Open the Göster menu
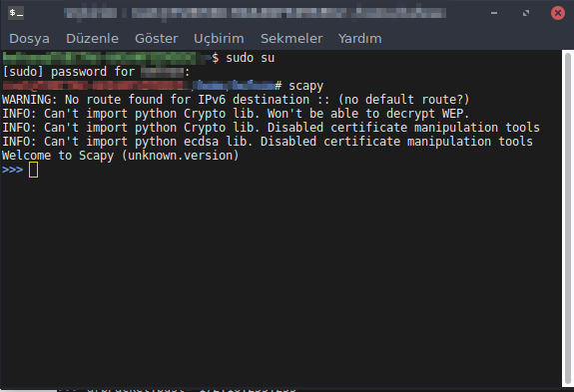574x392 pixels. [157, 38]
